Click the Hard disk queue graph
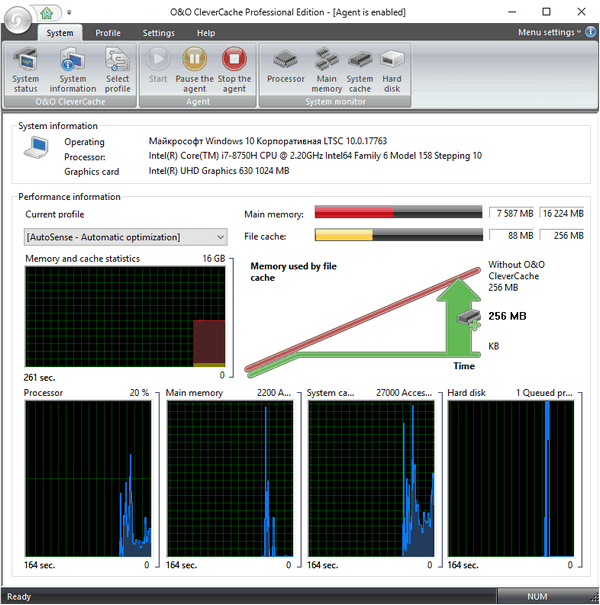The width and height of the screenshot is (600, 605). tap(511, 478)
